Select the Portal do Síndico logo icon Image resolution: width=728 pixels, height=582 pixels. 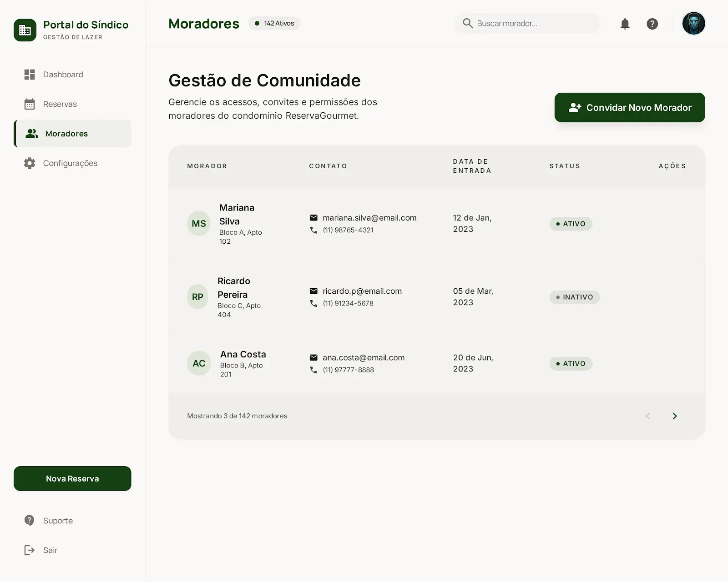tap(25, 30)
